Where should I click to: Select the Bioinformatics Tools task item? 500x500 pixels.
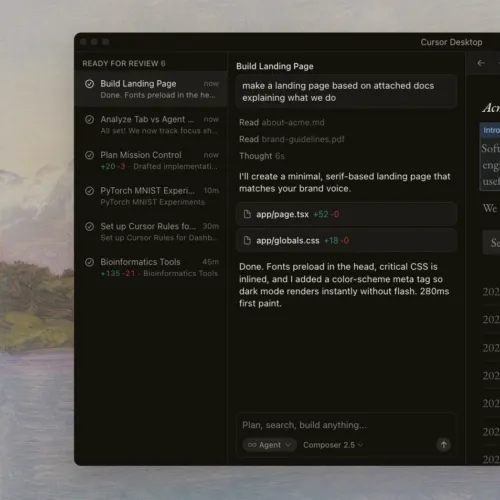(151, 267)
